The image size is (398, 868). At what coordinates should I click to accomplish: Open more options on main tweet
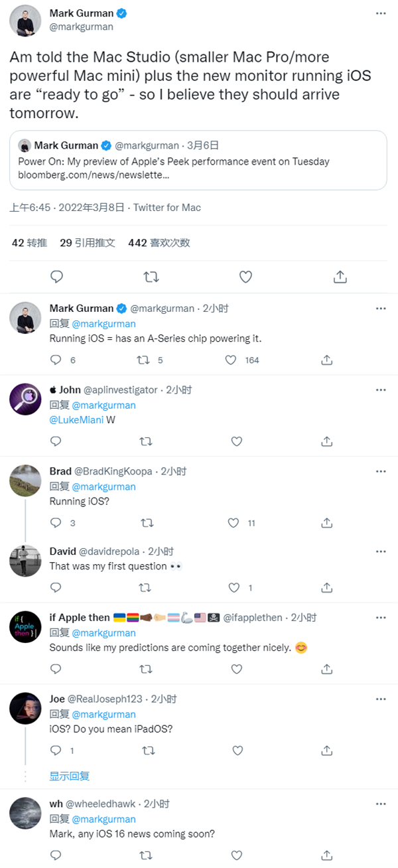point(381,13)
